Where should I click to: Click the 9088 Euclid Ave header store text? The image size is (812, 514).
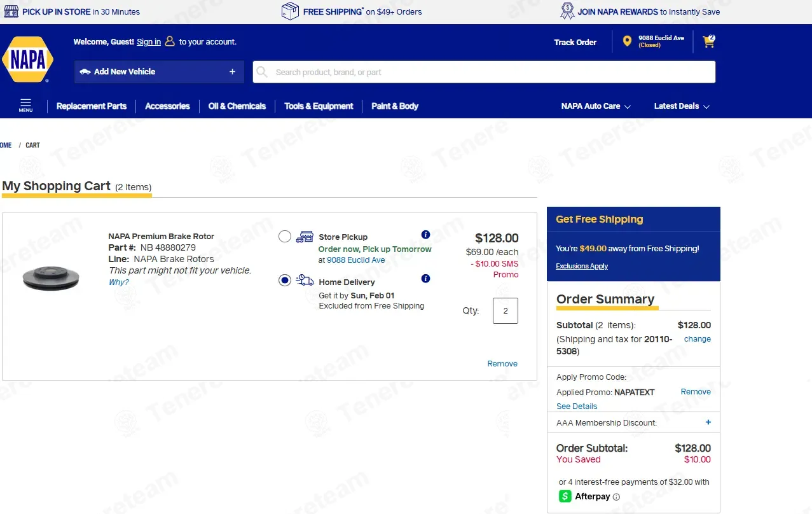pyautogui.click(x=661, y=38)
